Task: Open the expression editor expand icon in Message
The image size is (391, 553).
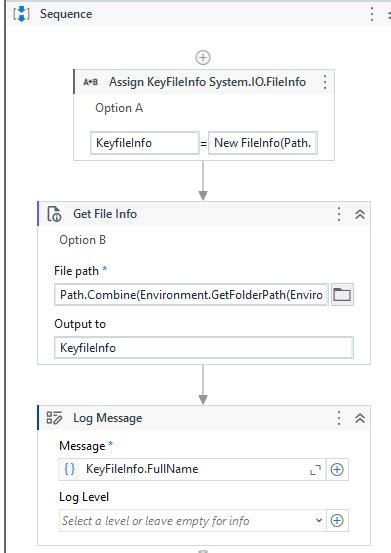Action: pos(315,469)
